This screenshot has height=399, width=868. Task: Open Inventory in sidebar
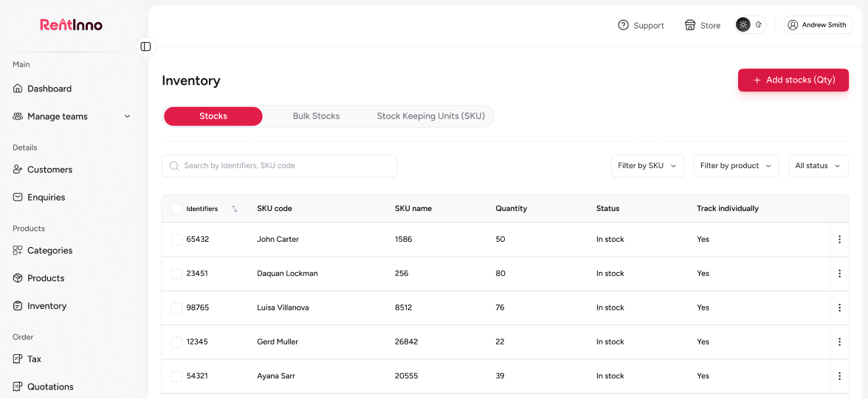point(40,305)
